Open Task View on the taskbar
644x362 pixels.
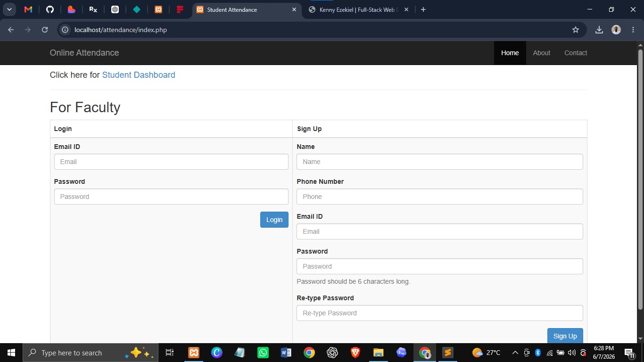pyautogui.click(x=170, y=353)
